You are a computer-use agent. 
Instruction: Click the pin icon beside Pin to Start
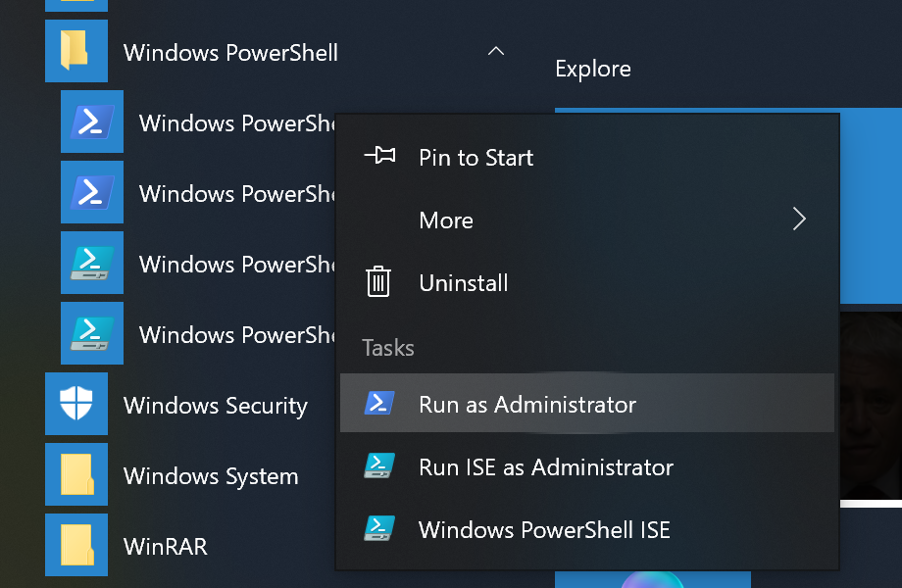379,155
